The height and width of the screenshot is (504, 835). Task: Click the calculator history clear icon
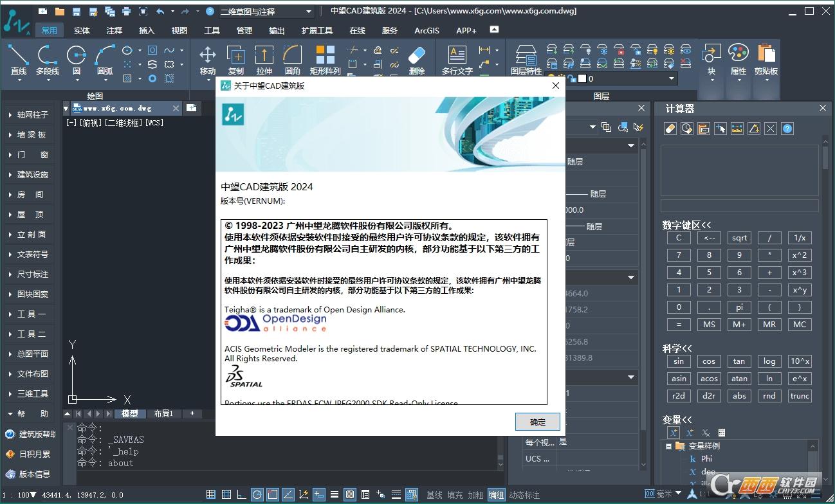[x=686, y=129]
